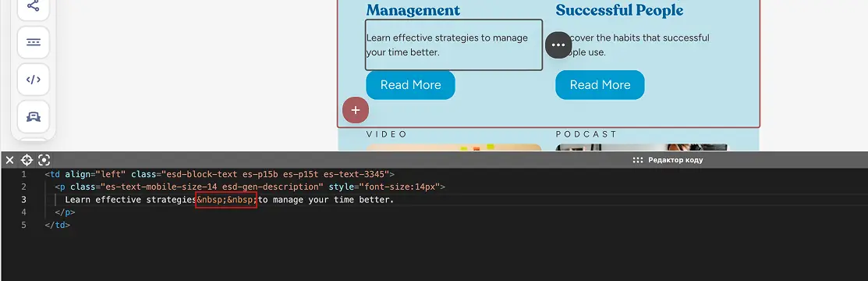This screenshot has height=281, width=868.
Task: Click the closing td tag in code
Action: 58,225
